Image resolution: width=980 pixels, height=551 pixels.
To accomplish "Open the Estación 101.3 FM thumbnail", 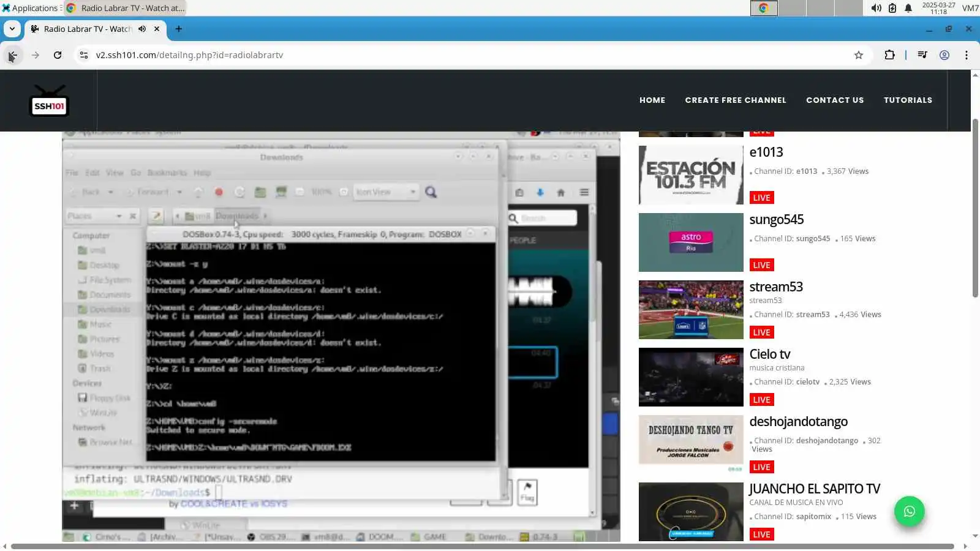I will (691, 175).
